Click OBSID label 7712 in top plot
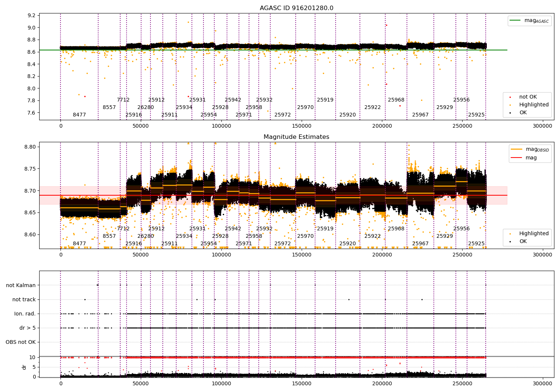Viewport: 560px width, 392px height. pos(123,100)
